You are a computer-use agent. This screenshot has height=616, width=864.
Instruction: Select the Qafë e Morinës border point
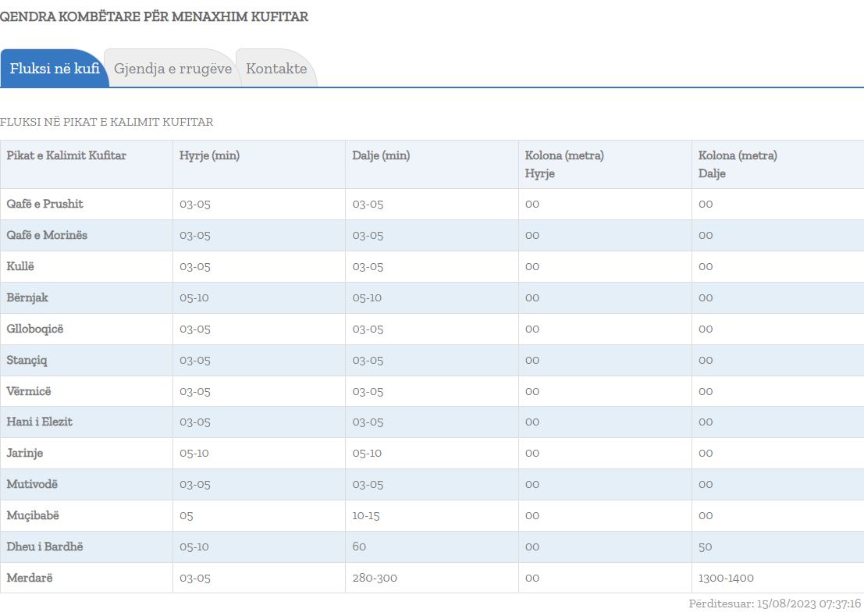tap(47, 235)
